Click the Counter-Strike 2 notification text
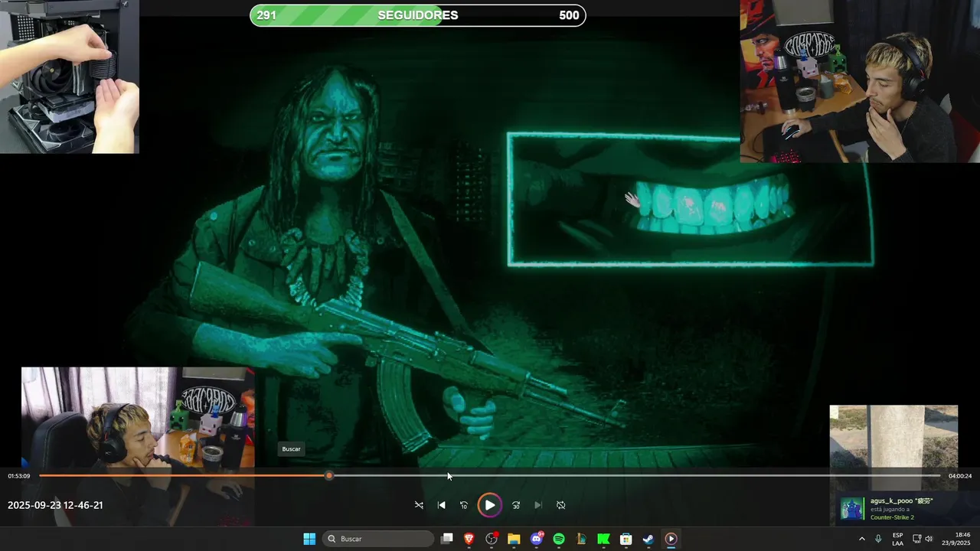 pyautogui.click(x=892, y=517)
